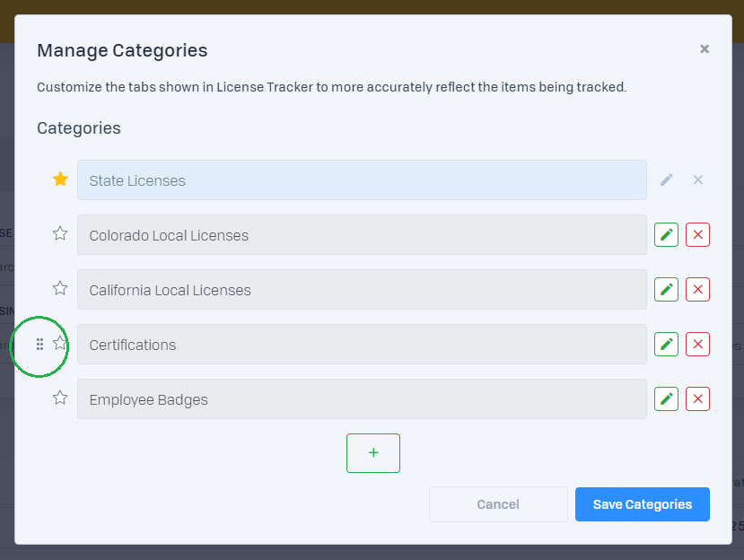Star the Employee Badges category
Image resolution: width=744 pixels, height=560 pixels.
pyautogui.click(x=60, y=398)
